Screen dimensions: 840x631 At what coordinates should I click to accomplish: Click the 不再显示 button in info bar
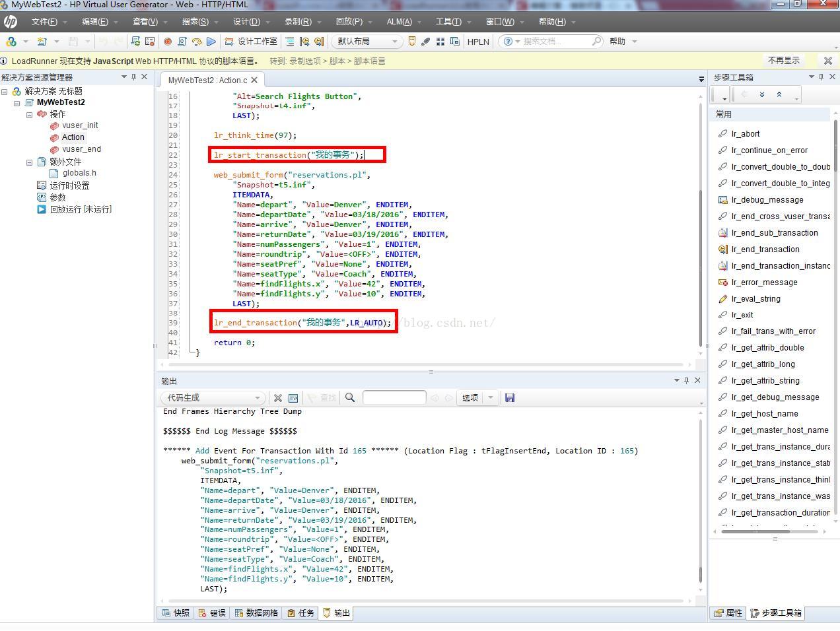point(784,60)
